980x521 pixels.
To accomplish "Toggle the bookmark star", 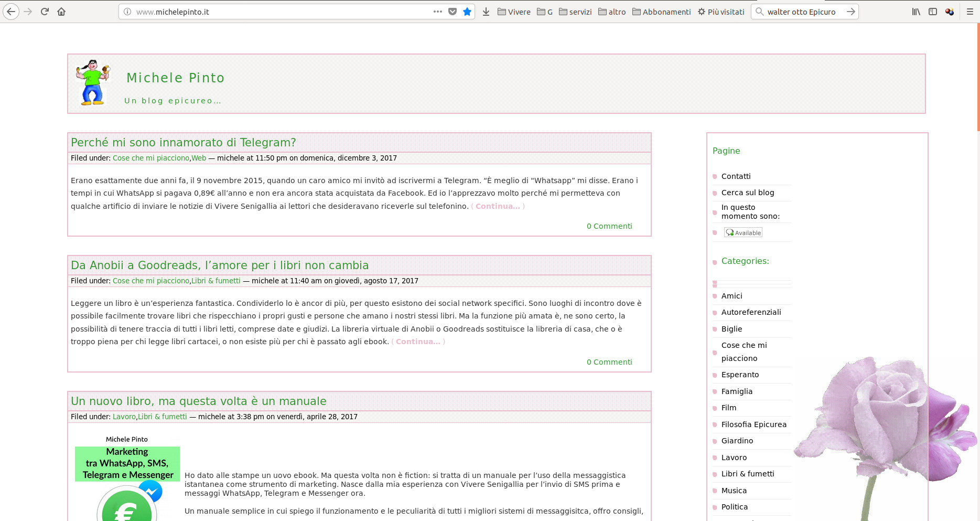I will [x=467, y=12].
